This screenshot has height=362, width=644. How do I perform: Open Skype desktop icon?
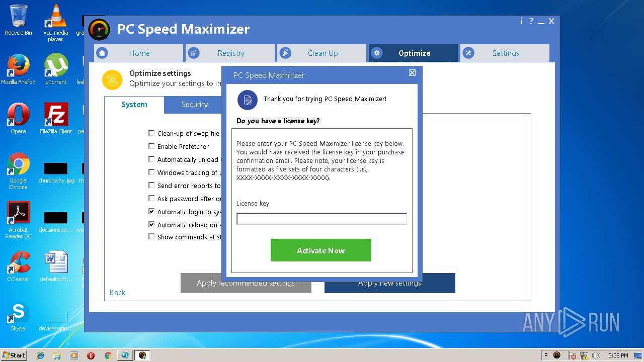tap(18, 316)
